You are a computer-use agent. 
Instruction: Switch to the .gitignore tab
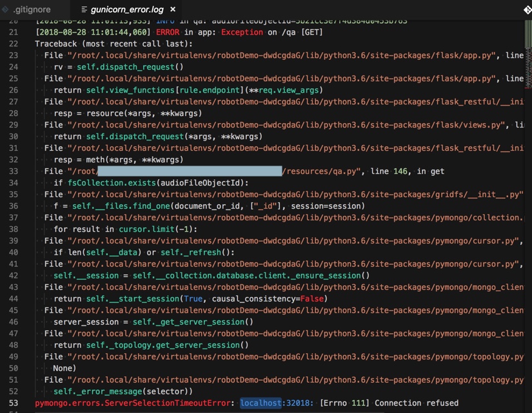click(32, 10)
